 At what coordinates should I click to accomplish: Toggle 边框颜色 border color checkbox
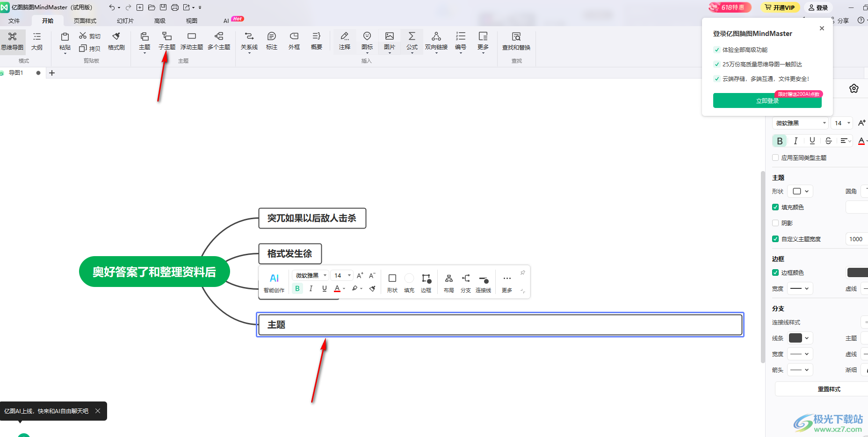(x=775, y=272)
